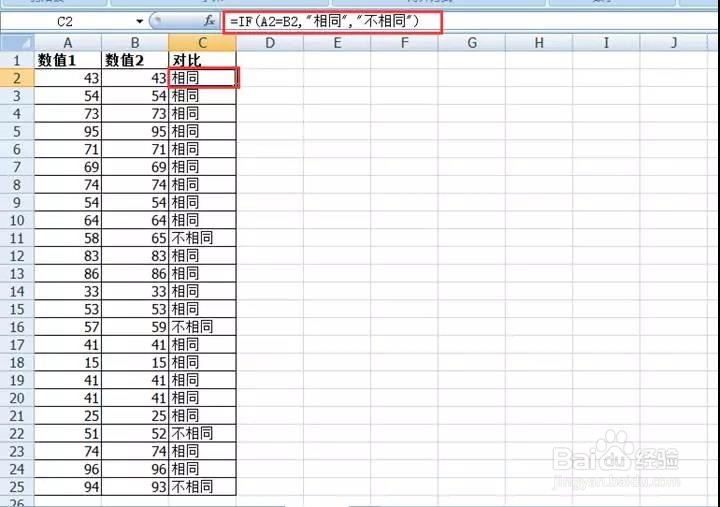Select column G header
Screen dimensions: 720x507
[472, 43]
